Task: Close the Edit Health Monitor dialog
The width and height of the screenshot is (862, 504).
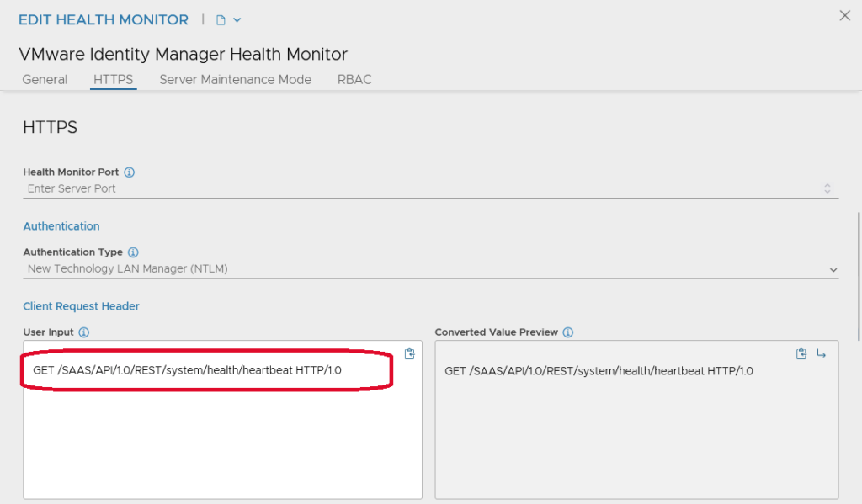Action: tap(844, 15)
